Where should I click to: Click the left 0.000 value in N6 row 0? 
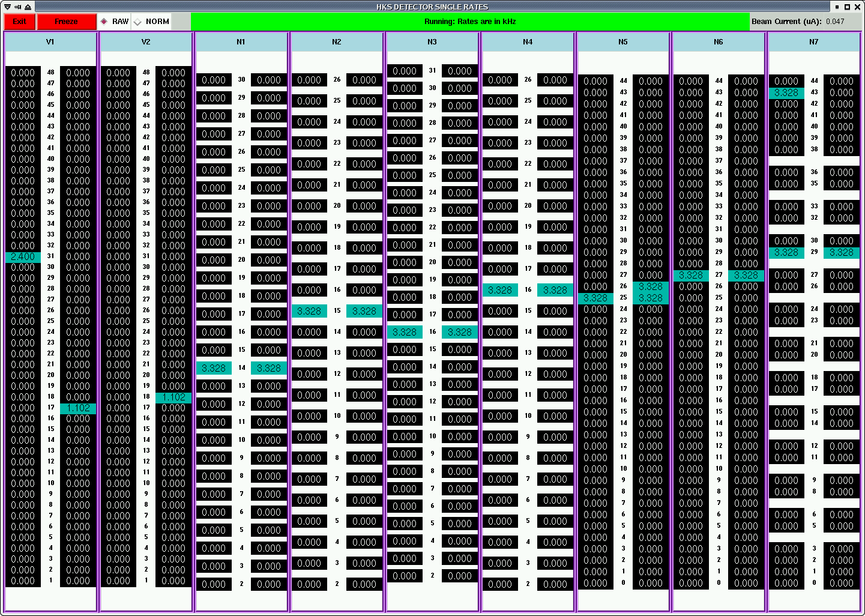tap(691, 583)
